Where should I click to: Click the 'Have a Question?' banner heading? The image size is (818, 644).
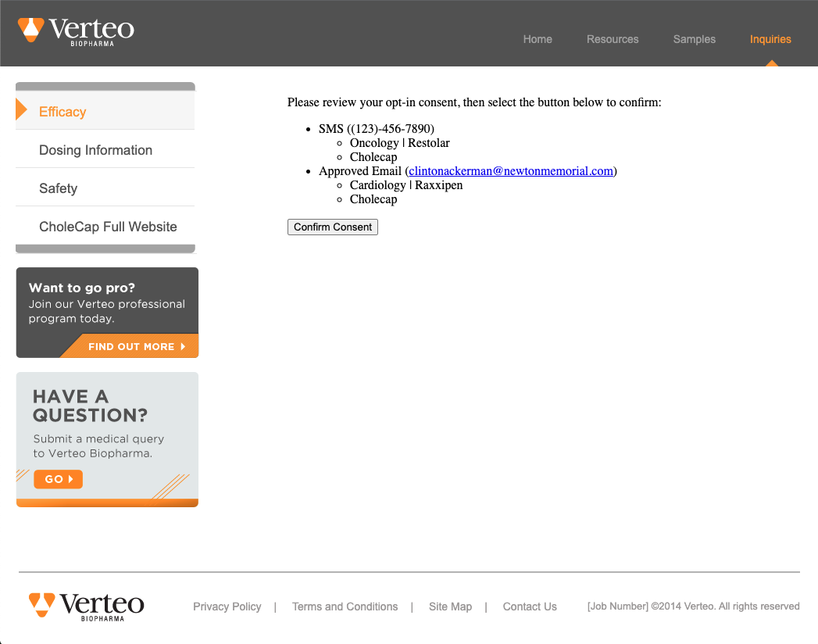click(x=90, y=406)
